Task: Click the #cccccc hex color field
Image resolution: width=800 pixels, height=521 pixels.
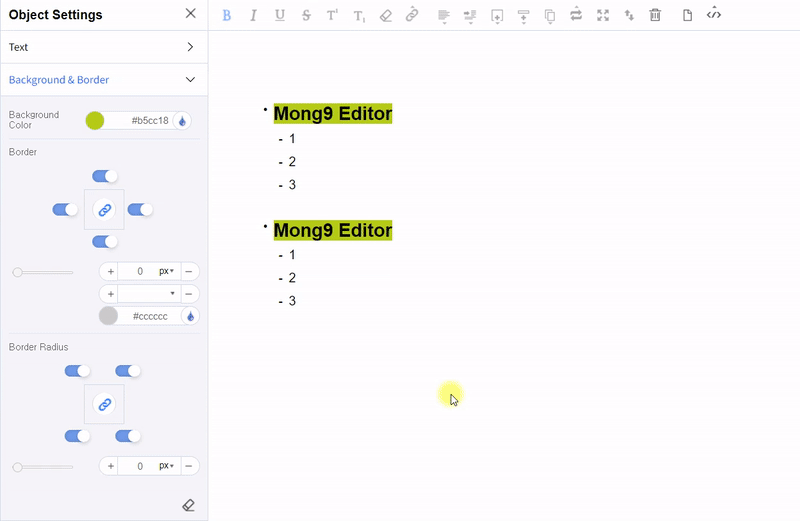Action: tap(149, 316)
